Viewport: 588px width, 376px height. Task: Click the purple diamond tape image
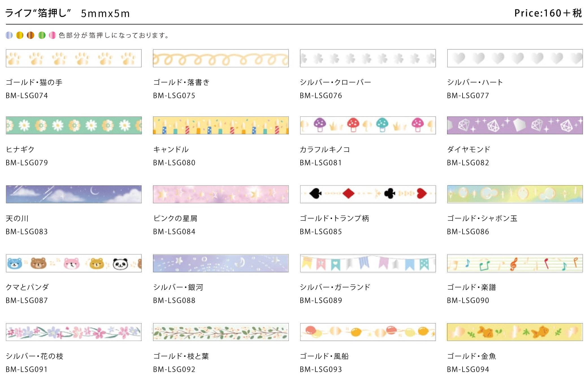pos(515,125)
